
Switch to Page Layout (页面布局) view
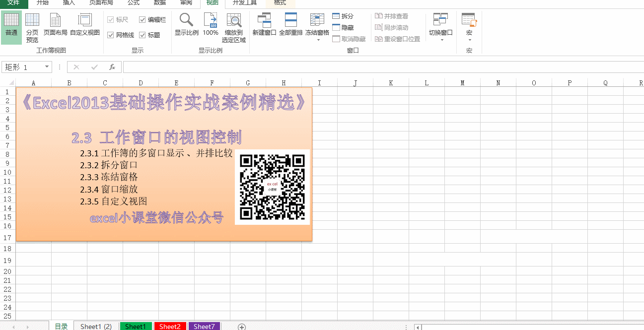click(55, 25)
